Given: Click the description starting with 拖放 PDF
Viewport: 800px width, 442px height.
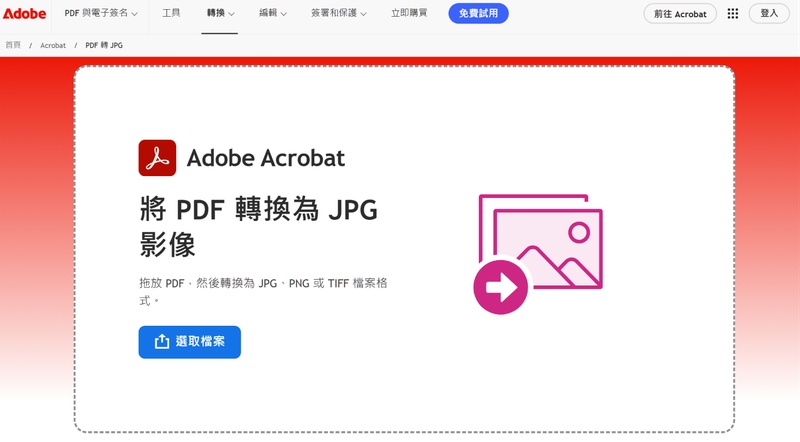Looking at the screenshot, I should pyautogui.click(x=263, y=291).
